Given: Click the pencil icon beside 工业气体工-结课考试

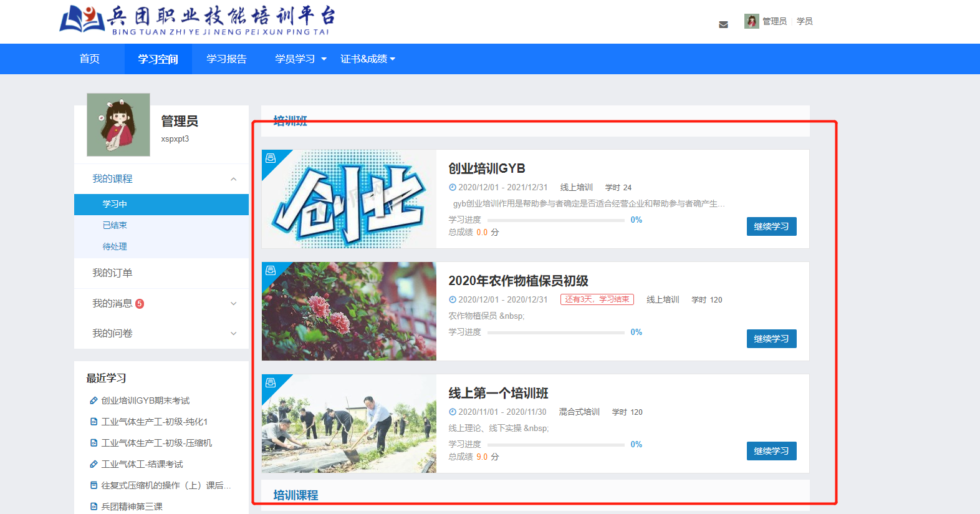Looking at the screenshot, I should tap(94, 464).
